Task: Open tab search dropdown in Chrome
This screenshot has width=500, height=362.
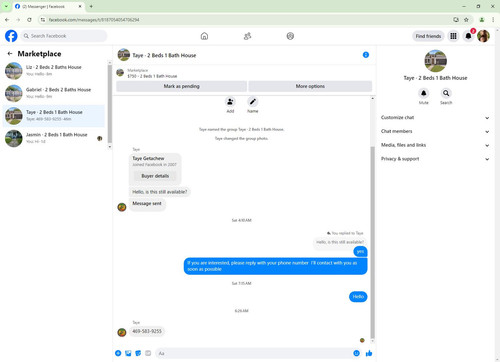Action: pyautogui.click(x=6, y=6)
